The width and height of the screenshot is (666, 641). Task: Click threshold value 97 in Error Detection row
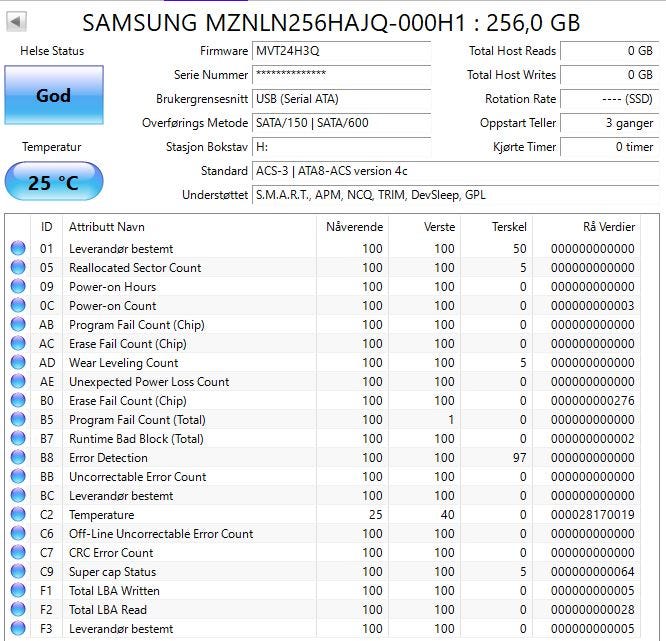coord(519,457)
